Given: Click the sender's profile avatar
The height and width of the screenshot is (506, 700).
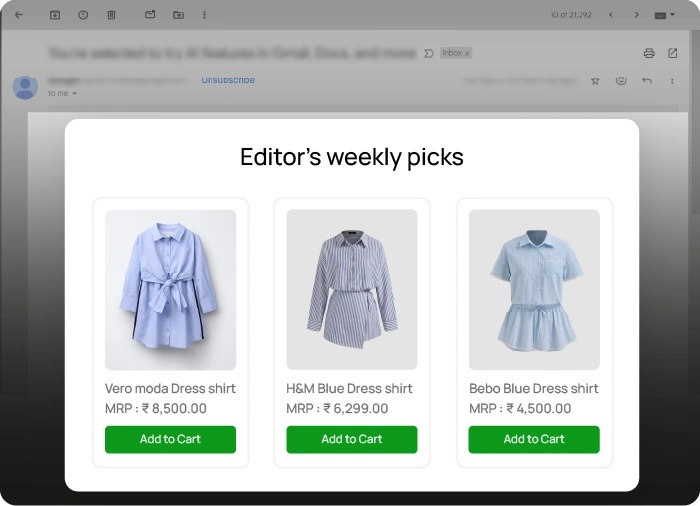Looking at the screenshot, I should pos(25,87).
